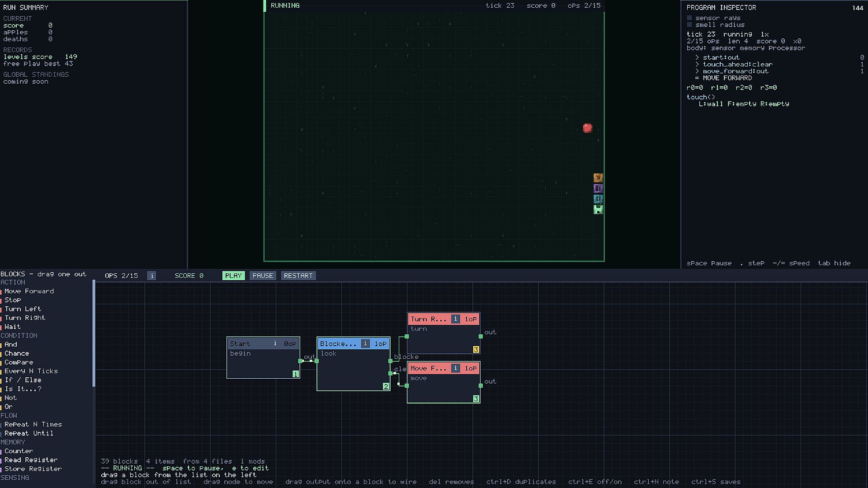The height and width of the screenshot is (488, 868).
Task: Click the free play best 43 record
Action: tap(38, 64)
